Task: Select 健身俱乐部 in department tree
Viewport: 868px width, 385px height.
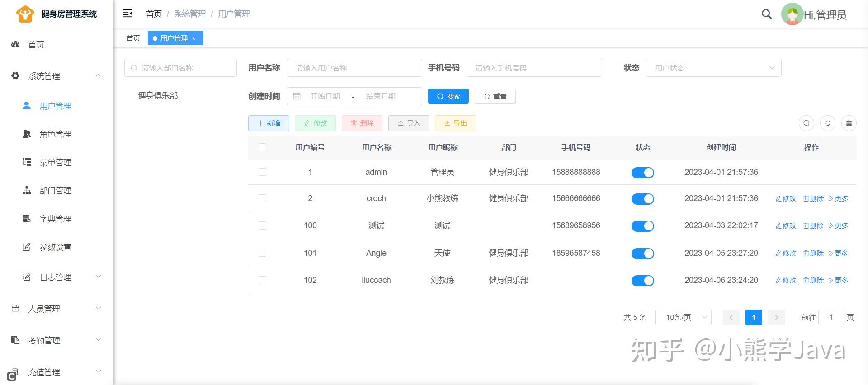Action: click(x=158, y=95)
